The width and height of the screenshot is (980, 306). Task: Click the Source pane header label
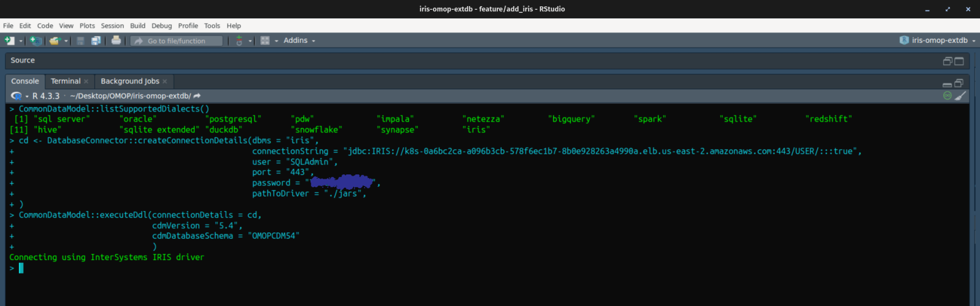(23, 61)
